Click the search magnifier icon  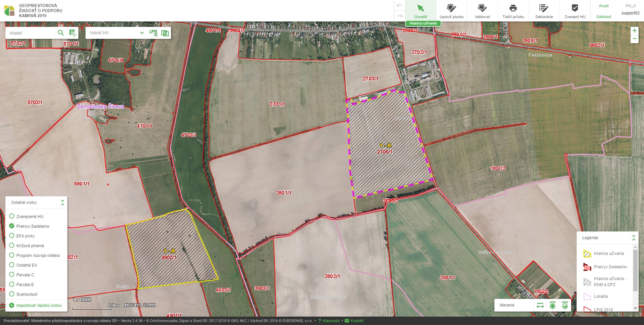(x=61, y=33)
